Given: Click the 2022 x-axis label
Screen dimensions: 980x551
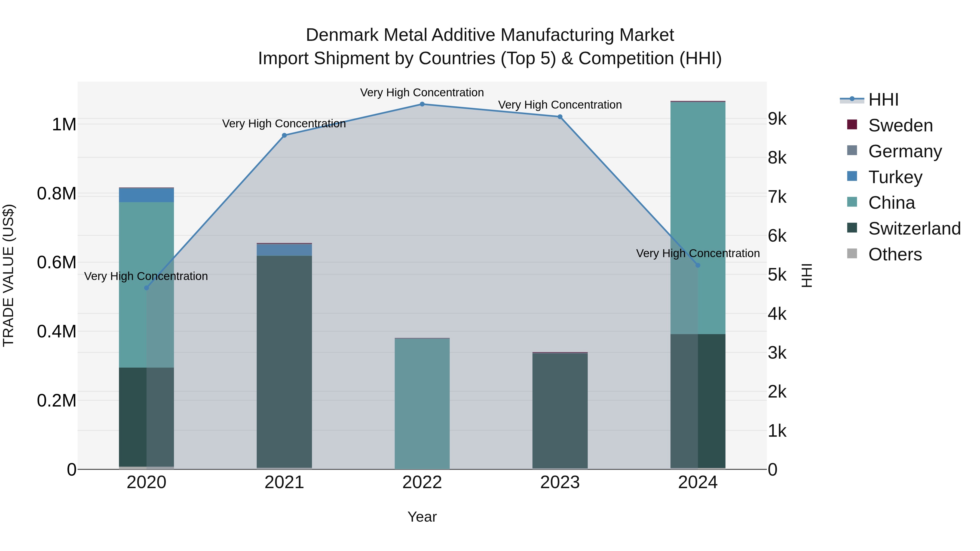Looking at the screenshot, I should (x=422, y=482).
